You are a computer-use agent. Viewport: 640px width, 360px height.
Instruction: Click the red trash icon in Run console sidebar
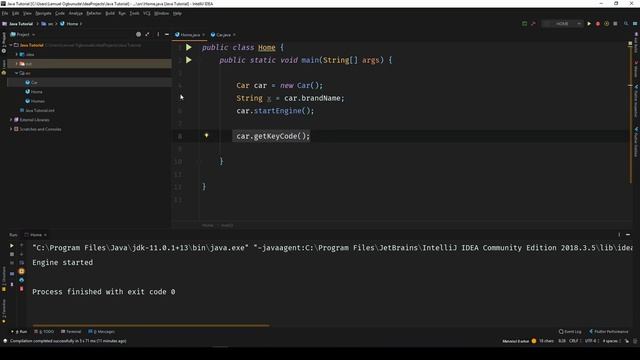22,289
